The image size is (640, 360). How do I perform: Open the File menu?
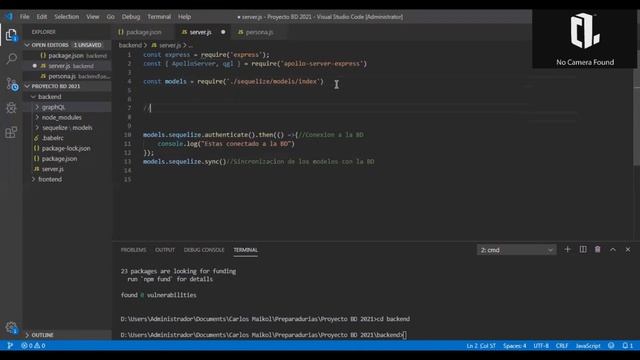coord(24,17)
